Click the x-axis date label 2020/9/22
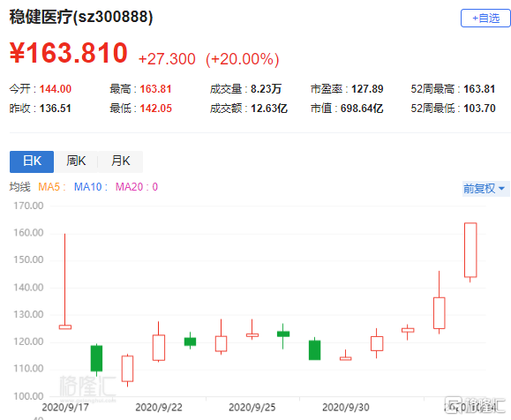 click(159, 408)
